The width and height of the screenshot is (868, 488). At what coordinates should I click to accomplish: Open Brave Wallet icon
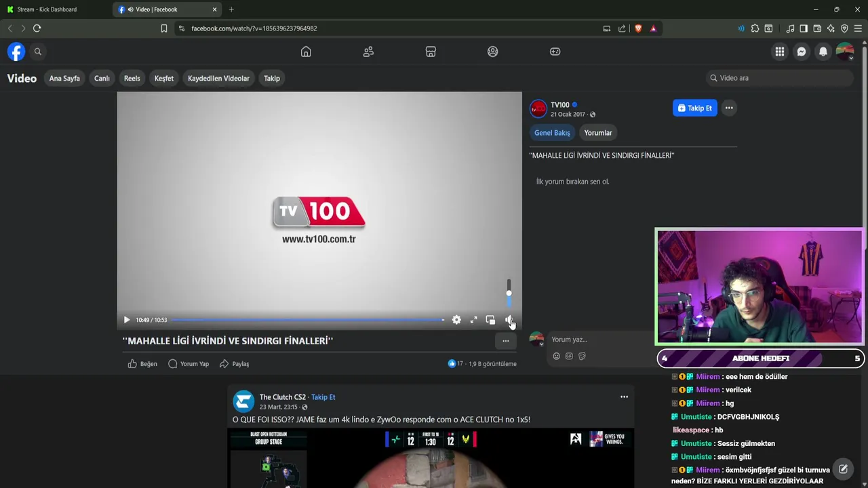tap(817, 28)
